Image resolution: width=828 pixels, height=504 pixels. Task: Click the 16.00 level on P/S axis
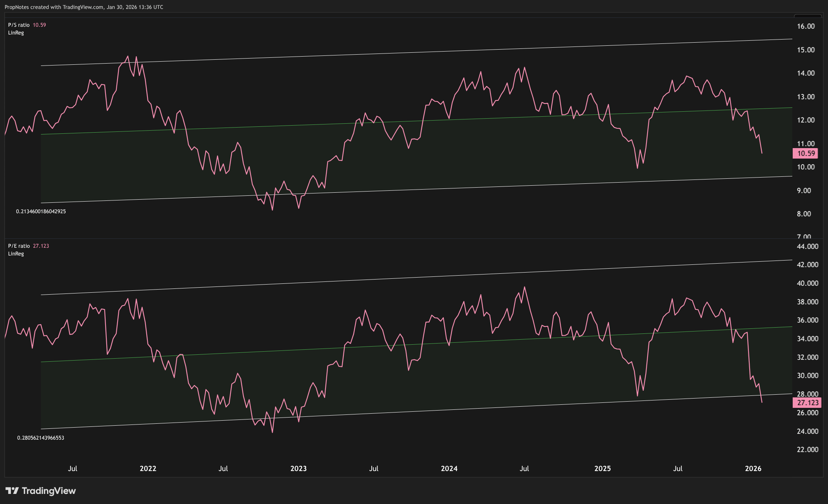[805, 26]
